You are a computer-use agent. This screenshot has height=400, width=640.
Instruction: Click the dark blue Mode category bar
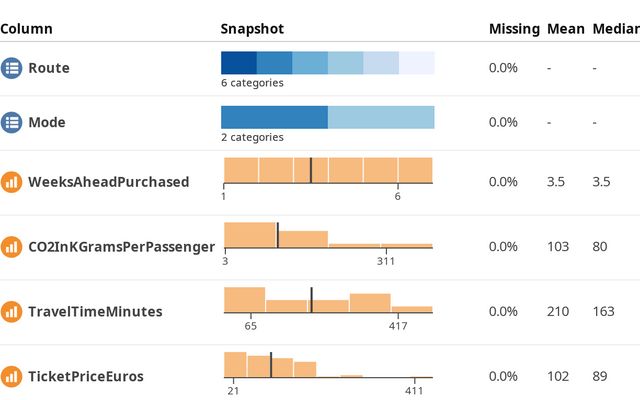click(x=274, y=117)
